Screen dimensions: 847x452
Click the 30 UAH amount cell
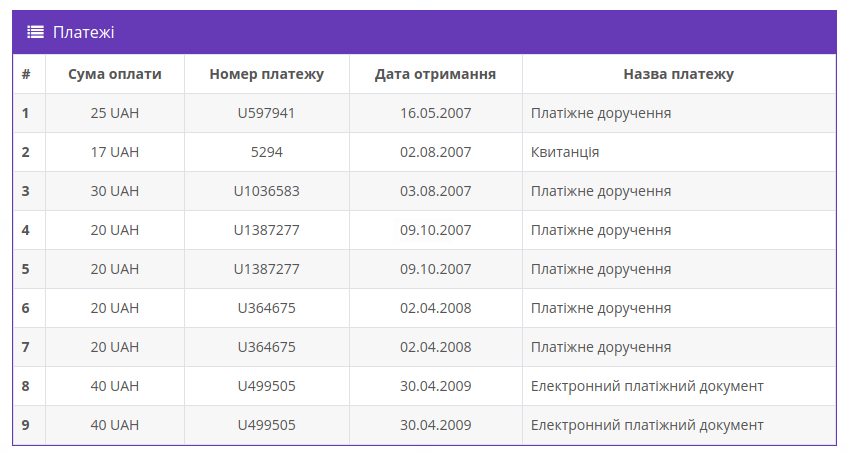point(114,191)
